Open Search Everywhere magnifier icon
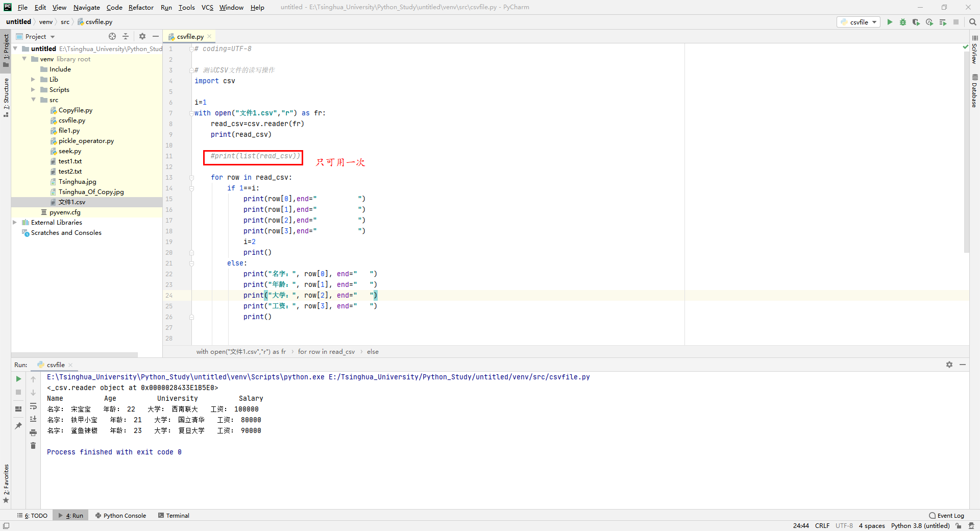This screenshot has width=980, height=531. (972, 22)
